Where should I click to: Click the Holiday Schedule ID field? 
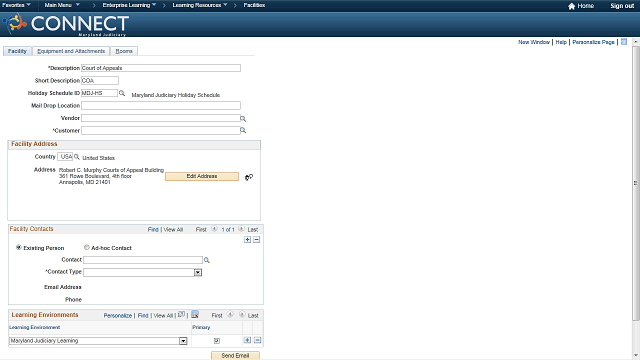point(99,93)
